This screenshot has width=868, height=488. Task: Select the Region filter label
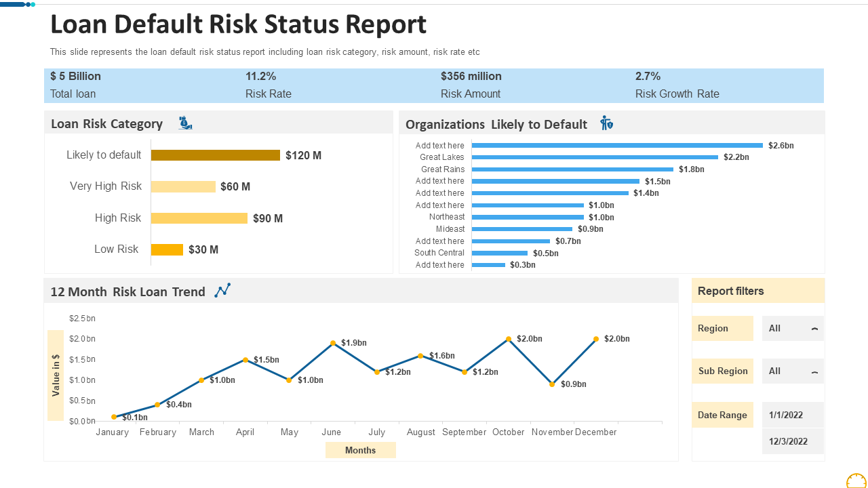[723, 328]
